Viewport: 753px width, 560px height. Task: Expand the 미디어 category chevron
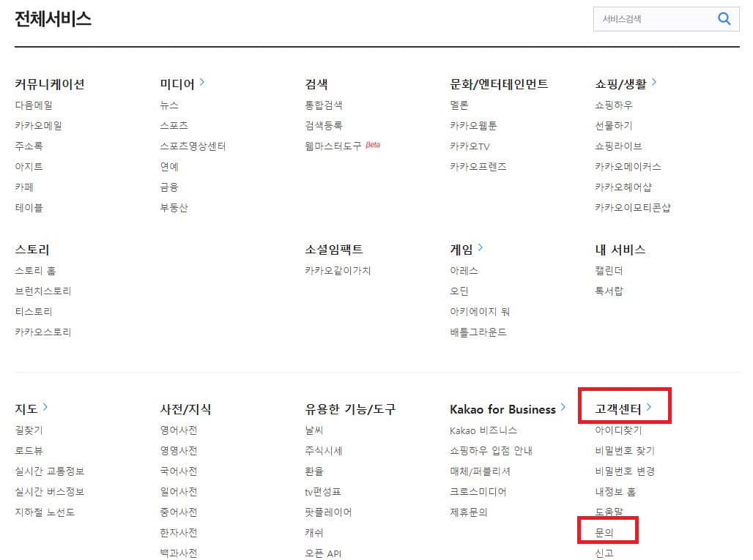(202, 83)
